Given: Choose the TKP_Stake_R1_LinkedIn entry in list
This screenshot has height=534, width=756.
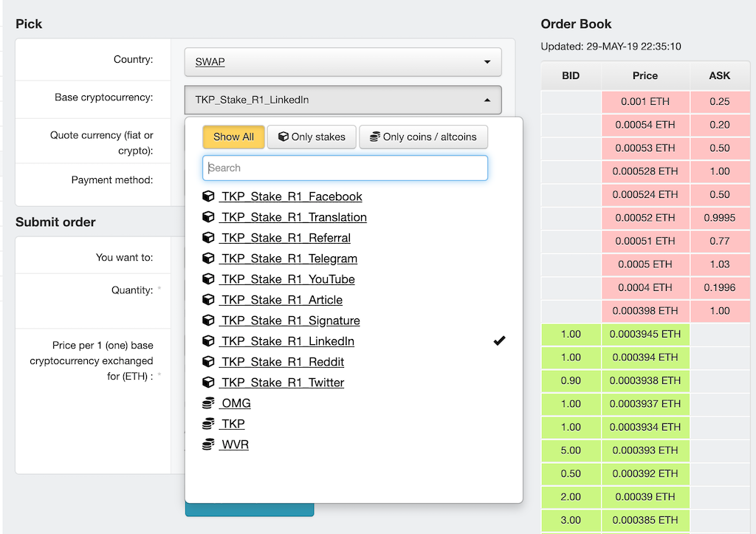Looking at the screenshot, I should [287, 341].
